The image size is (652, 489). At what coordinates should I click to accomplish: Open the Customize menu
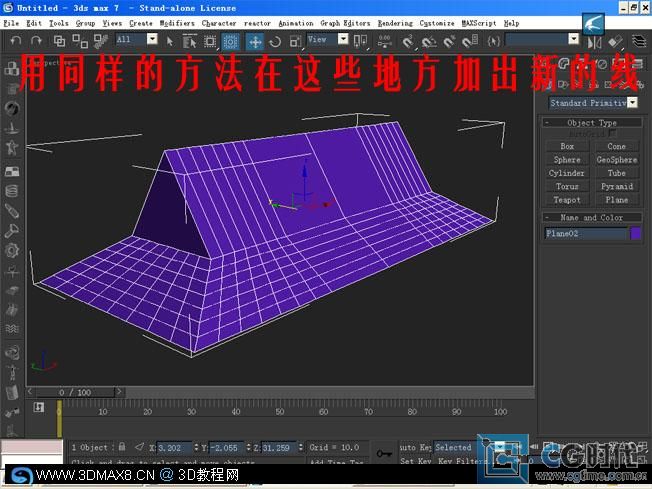(x=437, y=23)
